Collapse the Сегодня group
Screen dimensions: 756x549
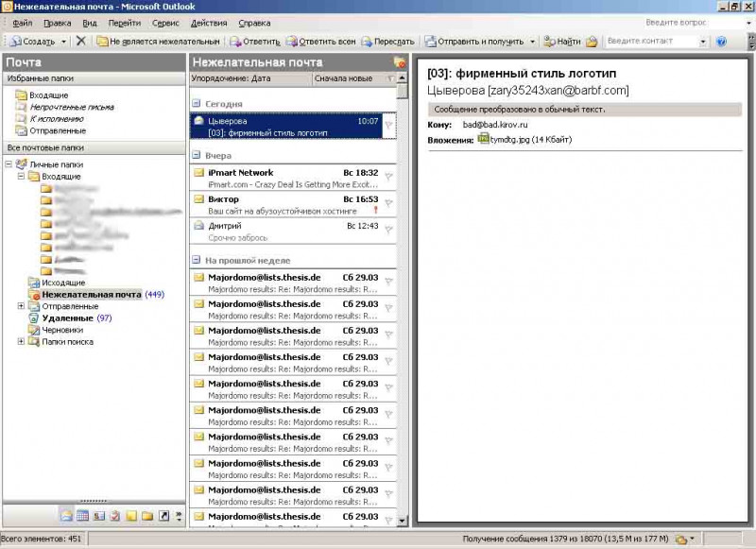click(x=197, y=104)
